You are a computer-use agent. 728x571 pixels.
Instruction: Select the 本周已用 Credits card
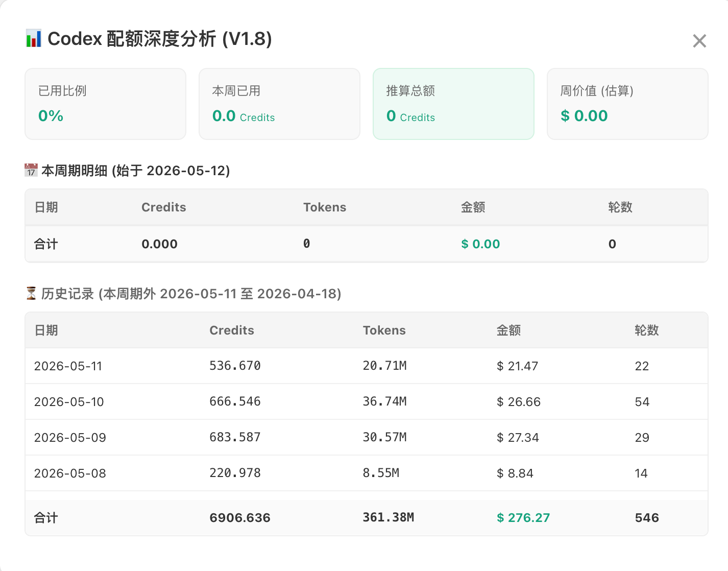point(279,104)
